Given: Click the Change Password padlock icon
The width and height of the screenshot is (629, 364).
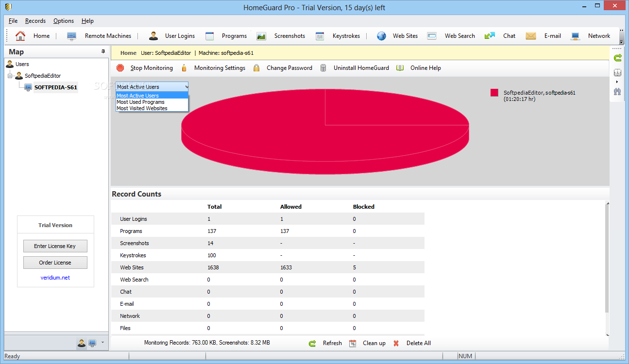Looking at the screenshot, I should [x=256, y=68].
